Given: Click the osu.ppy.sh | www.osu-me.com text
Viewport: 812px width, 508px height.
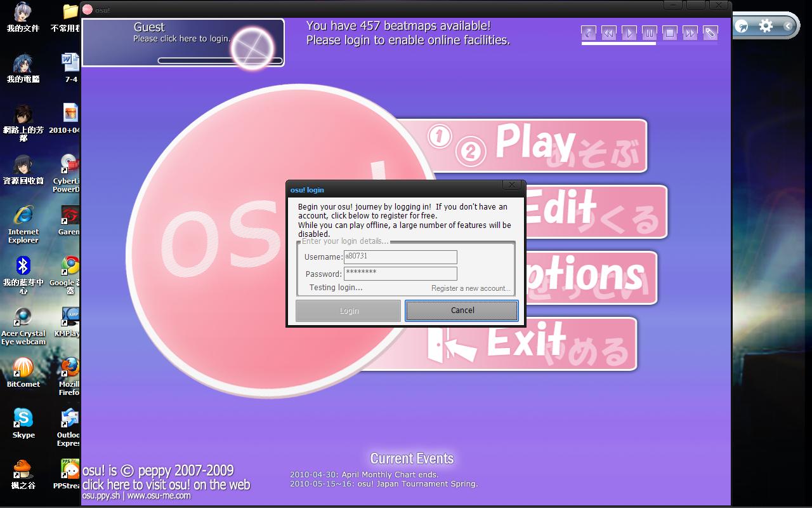Looking at the screenshot, I should 136,496.
